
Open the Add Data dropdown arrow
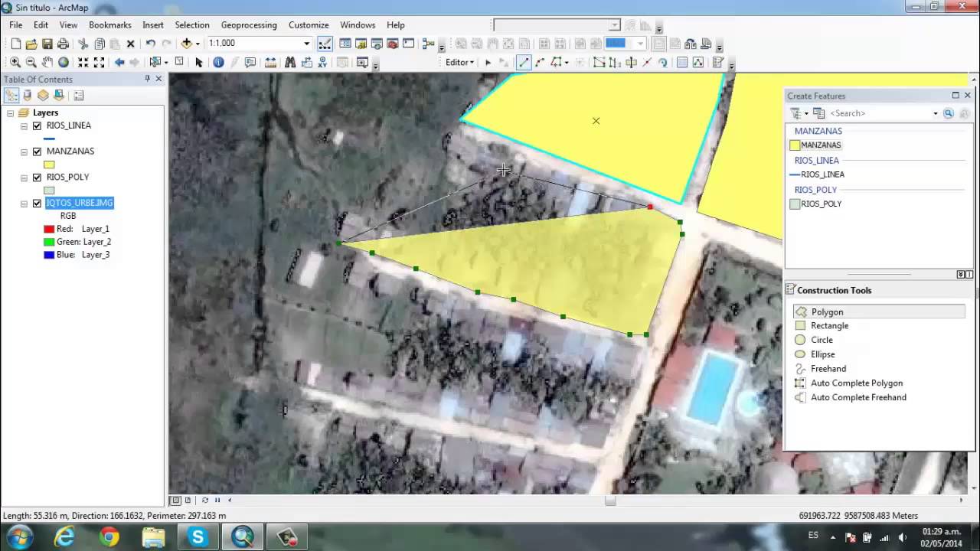tap(198, 44)
